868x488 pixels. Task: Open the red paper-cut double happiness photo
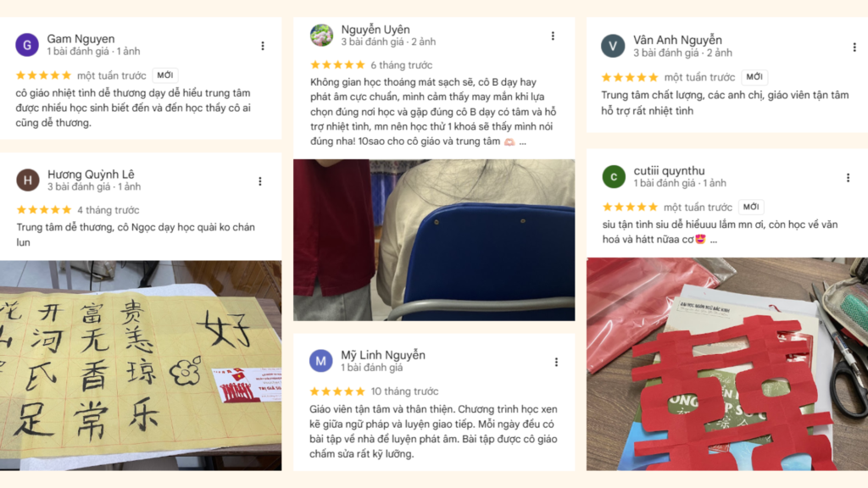coord(726,364)
